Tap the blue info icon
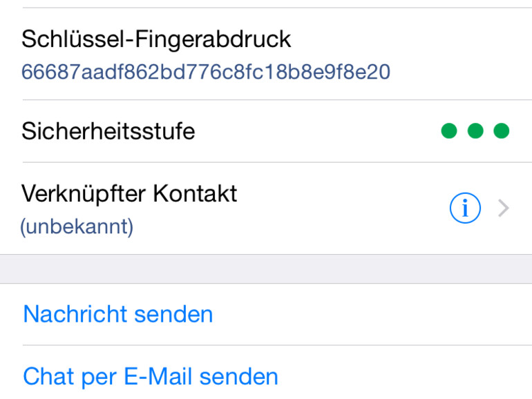Image resolution: width=532 pixels, height=399 pixels. coord(464,208)
